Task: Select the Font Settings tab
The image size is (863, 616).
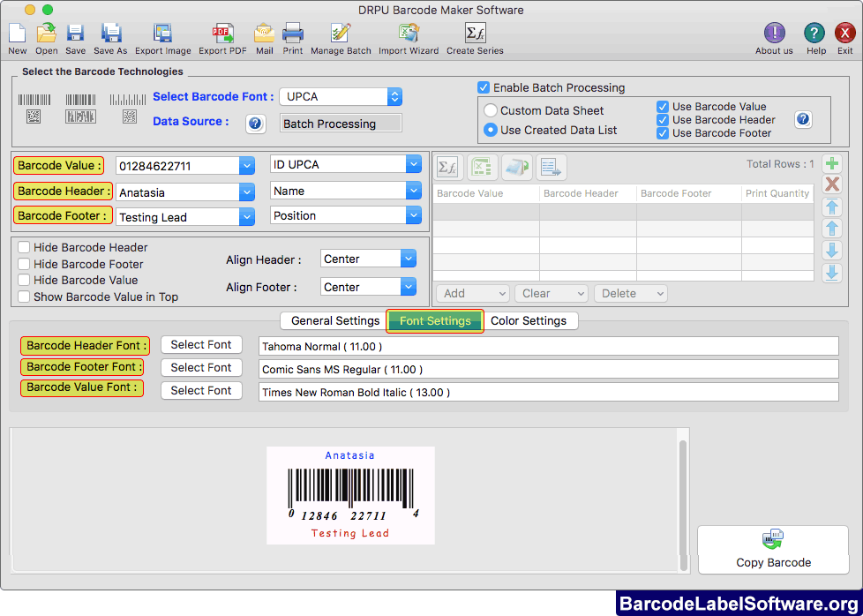Action: tap(435, 321)
